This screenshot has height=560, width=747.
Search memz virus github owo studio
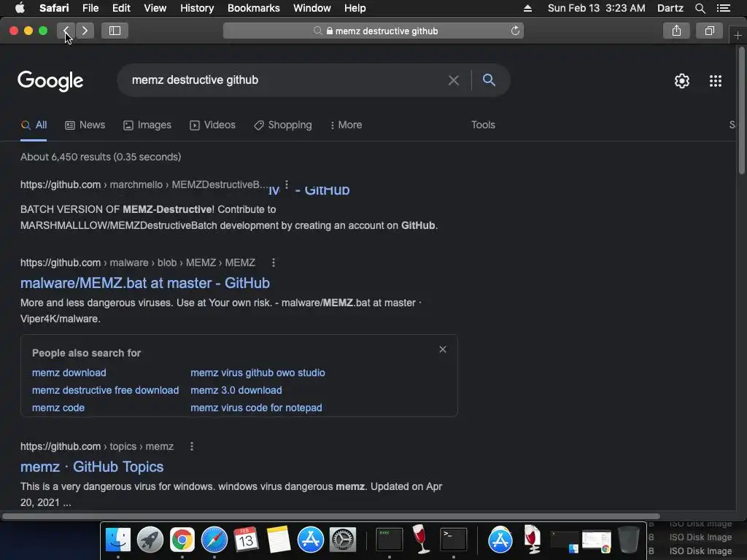(x=258, y=373)
